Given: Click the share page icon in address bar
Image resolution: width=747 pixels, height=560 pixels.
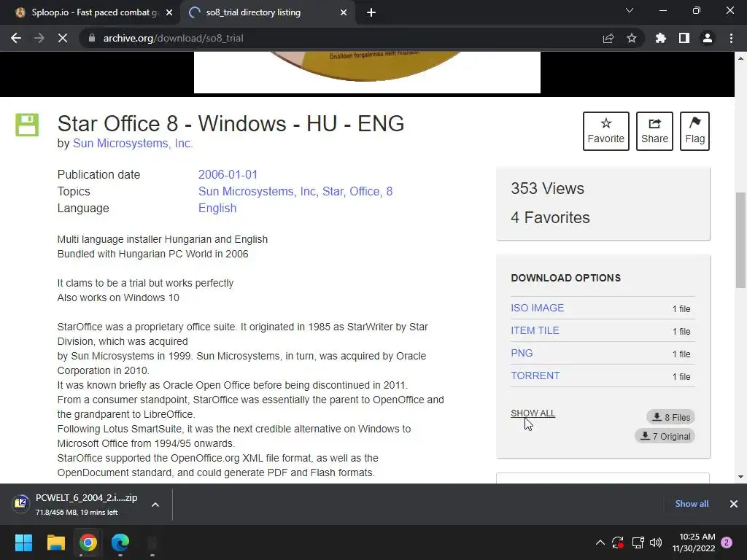Looking at the screenshot, I should 608,38.
